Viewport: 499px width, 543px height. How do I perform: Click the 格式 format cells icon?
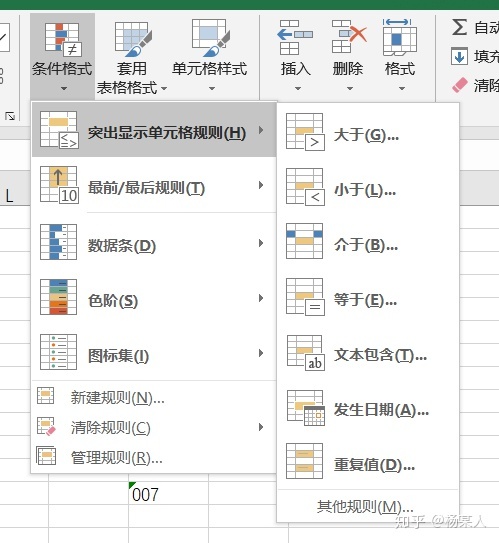pos(400,37)
